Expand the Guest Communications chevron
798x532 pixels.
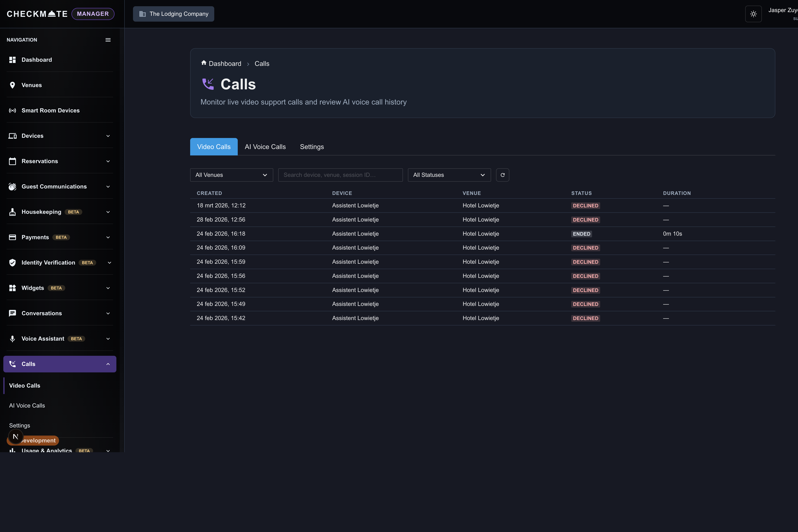108,187
